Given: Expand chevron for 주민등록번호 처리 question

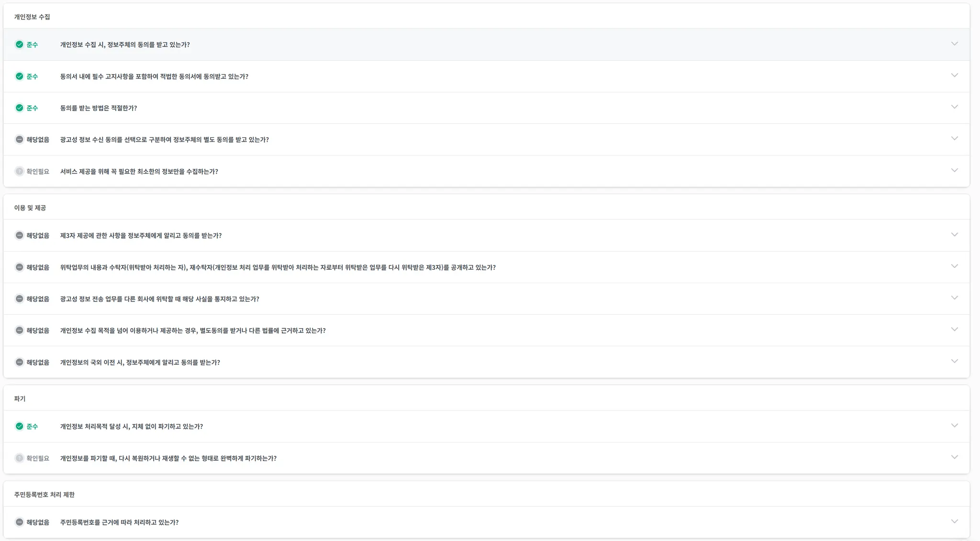Looking at the screenshot, I should tap(954, 521).
